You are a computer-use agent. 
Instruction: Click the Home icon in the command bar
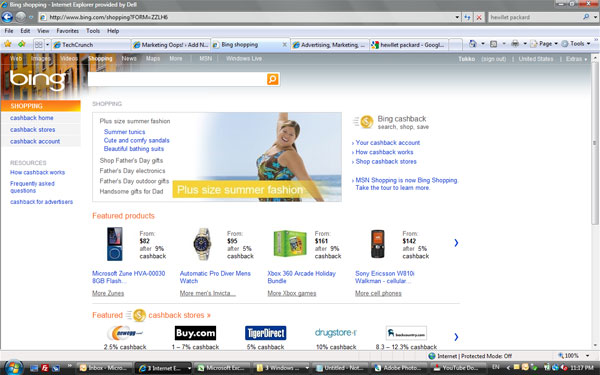coord(473,44)
